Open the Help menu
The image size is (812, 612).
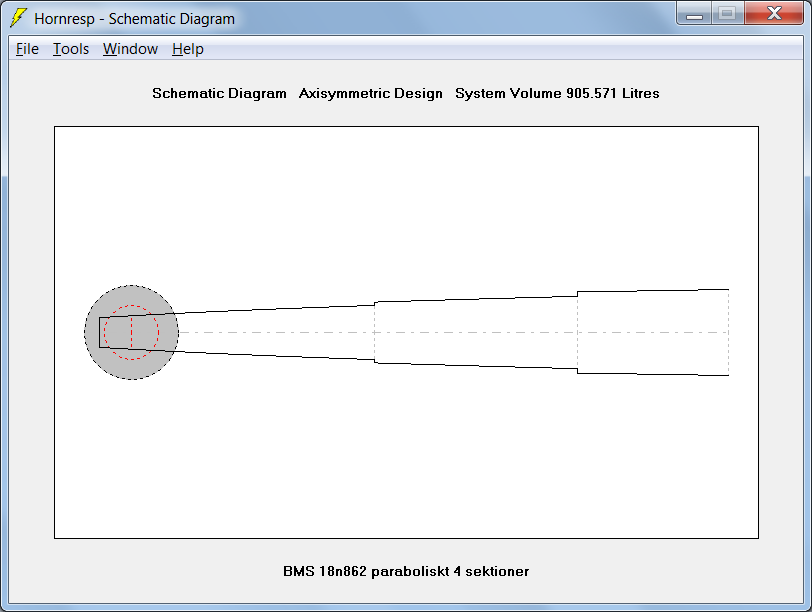(x=187, y=49)
